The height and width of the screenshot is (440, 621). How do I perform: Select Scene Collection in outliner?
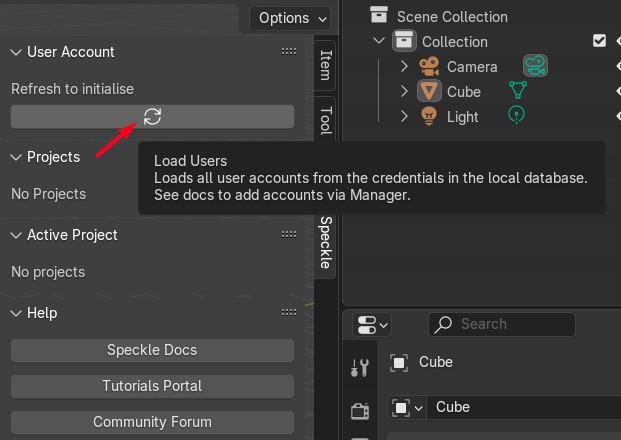tap(452, 17)
